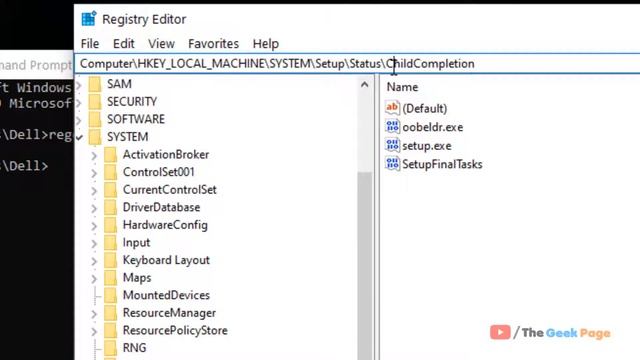This screenshot has width=640, height=360.
Task: Expand the Input key
Action: pyautogui.click(x=94, y=243)
